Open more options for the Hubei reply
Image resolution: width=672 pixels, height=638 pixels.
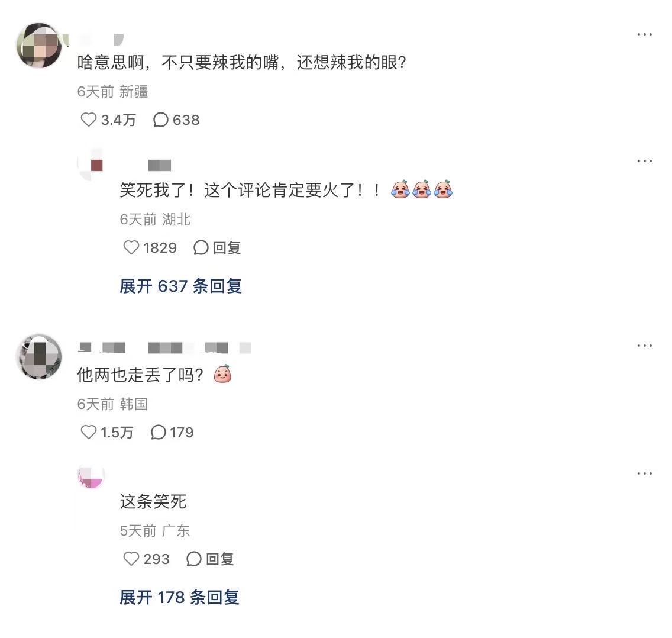pyautogui.click(x=644, y=161)
